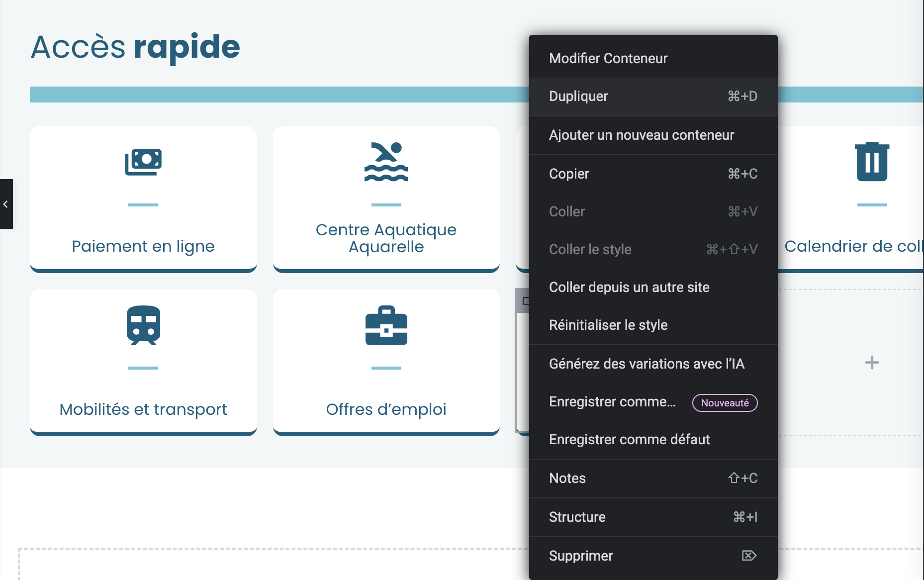Choose Enregistrer comme défaut
Viewport: 924px width, 580px height.
pos(629,439)
